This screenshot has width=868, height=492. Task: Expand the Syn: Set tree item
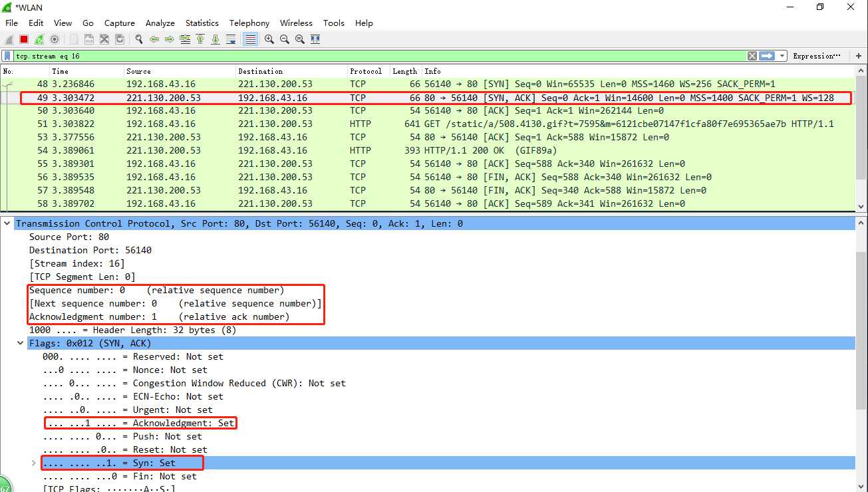pyautogui.click(x=34, y=463)
